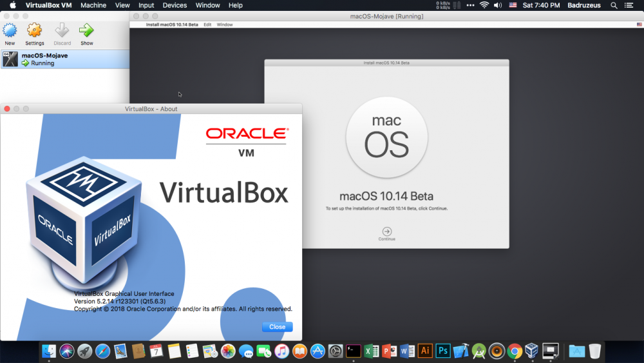Open Google Chrome in the Dock

click(x=515, y=351)
